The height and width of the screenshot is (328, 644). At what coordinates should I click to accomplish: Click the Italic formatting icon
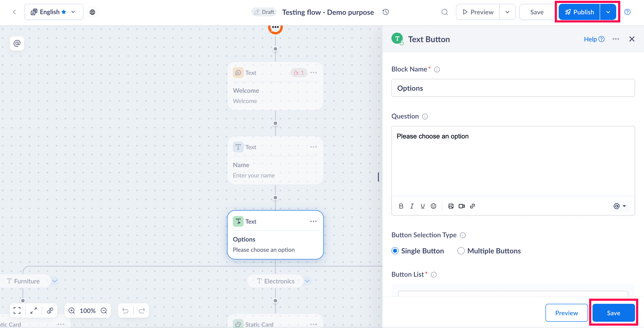click(412, 206)
